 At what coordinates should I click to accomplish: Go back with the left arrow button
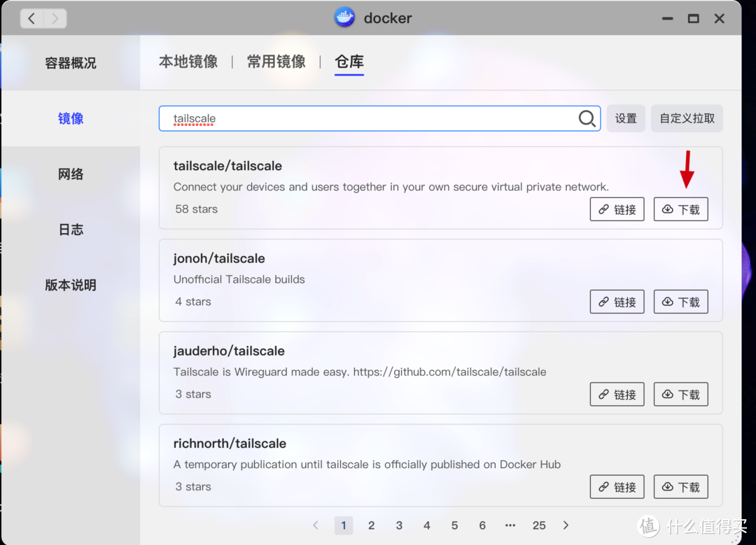[x=31, y=19]
